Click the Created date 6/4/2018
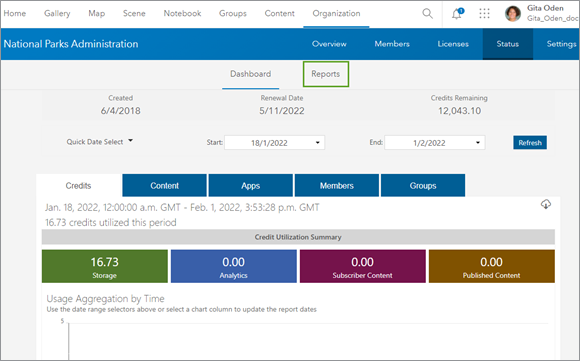 (121, 111)
